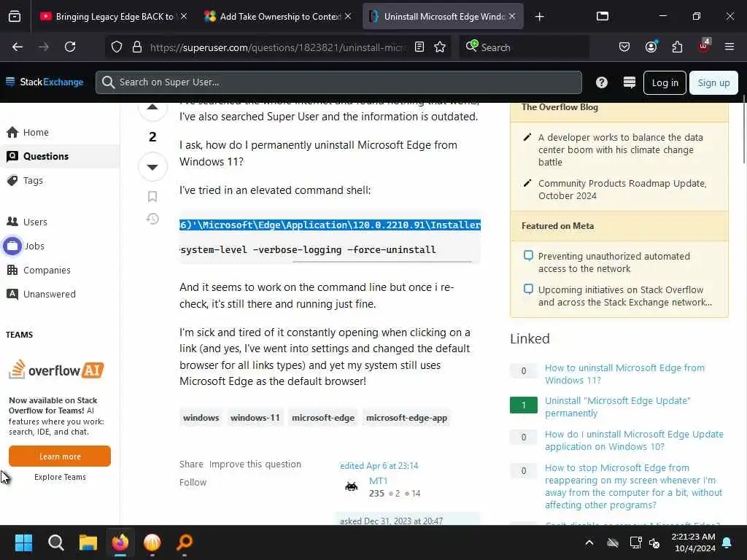
Task: Open Community Products Roadmap Update link
Action: click(623, 190)
